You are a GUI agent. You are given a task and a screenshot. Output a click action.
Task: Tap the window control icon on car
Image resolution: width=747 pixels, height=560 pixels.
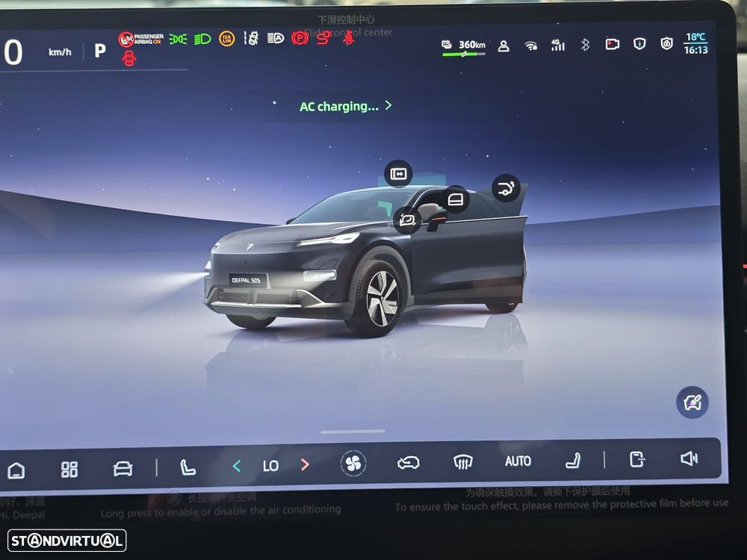point(456,199)
